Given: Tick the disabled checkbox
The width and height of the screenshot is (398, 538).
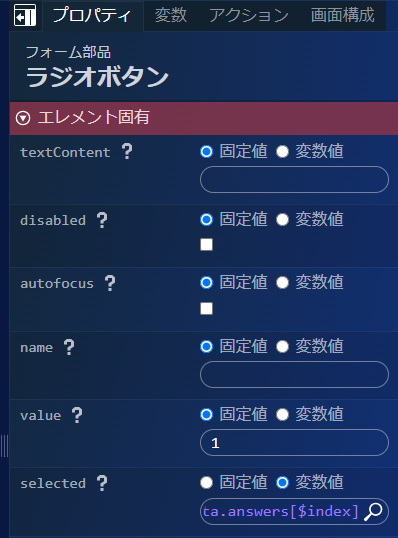Looking at the screenshot, I should click(x=207, y=245).
